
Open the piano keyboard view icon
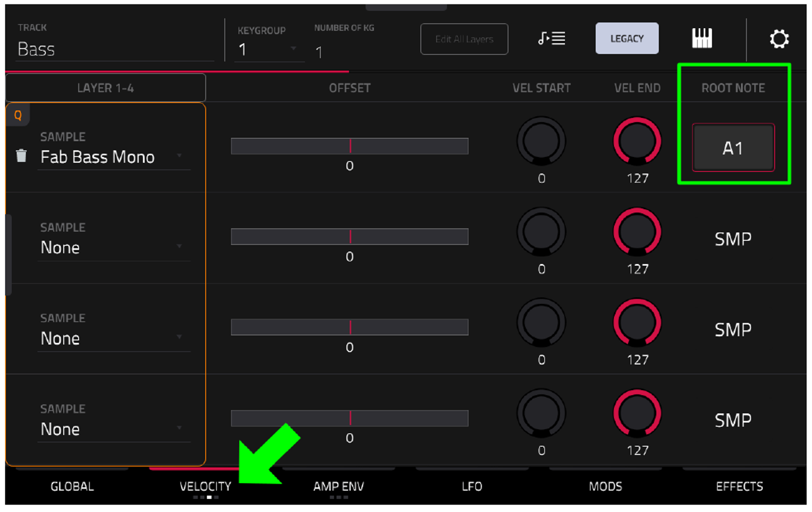point(702,39)
